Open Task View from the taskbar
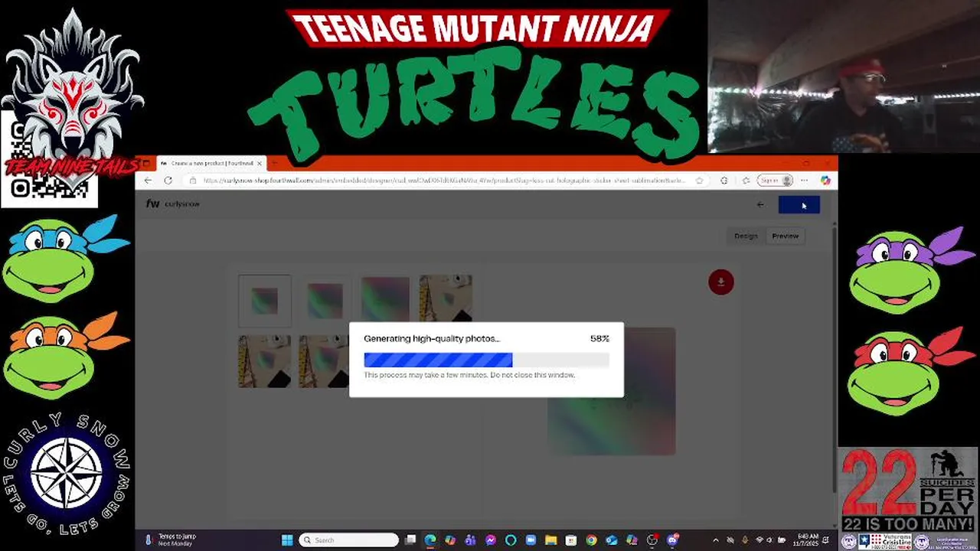 [x=410, y=540]
